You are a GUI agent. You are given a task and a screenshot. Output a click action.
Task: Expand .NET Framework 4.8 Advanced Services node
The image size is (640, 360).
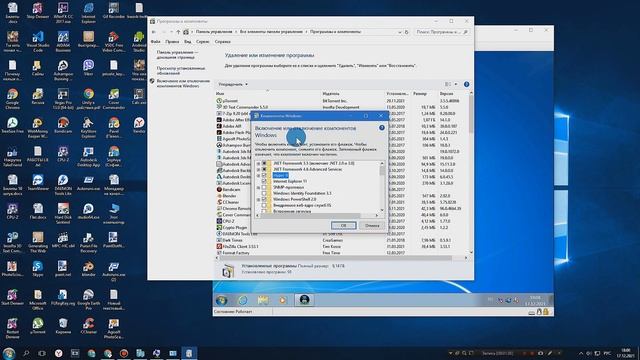pos(258,169)
